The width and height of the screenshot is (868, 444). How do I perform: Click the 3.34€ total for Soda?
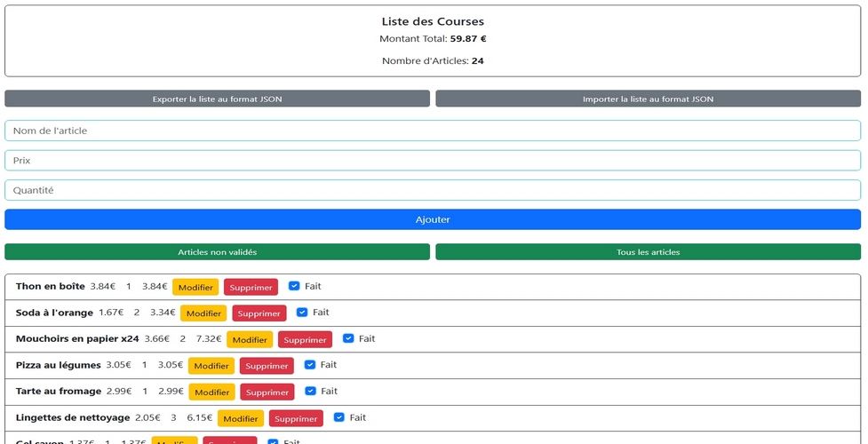click(163, 313)
